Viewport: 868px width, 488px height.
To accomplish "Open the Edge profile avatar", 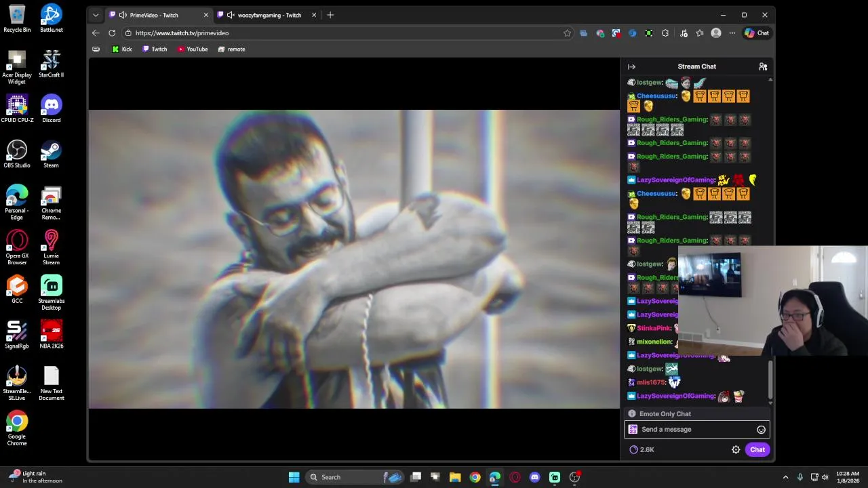I will 716,33.
